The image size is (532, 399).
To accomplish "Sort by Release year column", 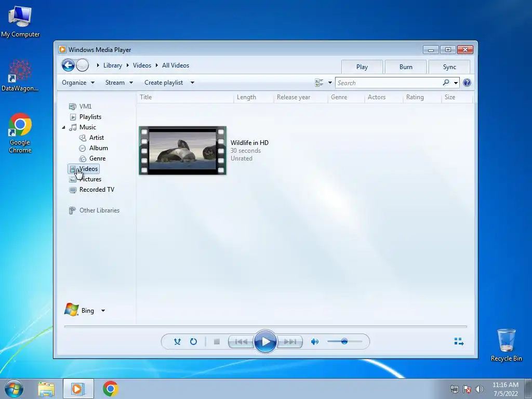I will 301,97.
